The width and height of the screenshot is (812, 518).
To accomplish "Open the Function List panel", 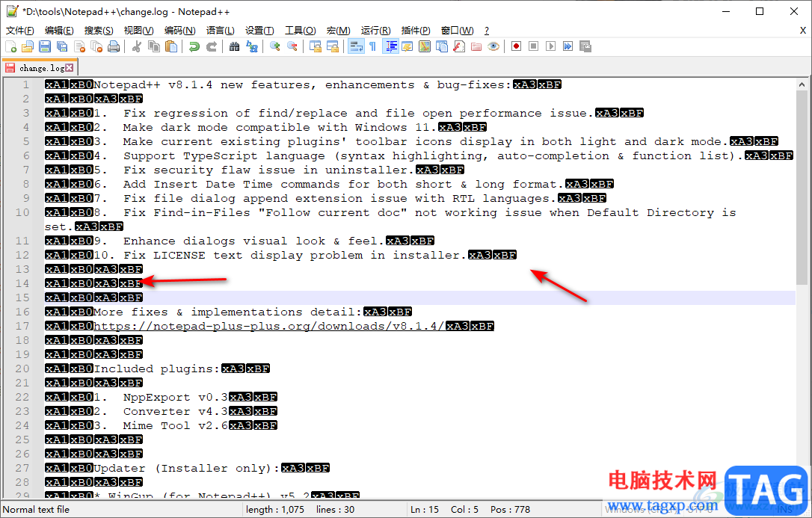I will 459,46.
